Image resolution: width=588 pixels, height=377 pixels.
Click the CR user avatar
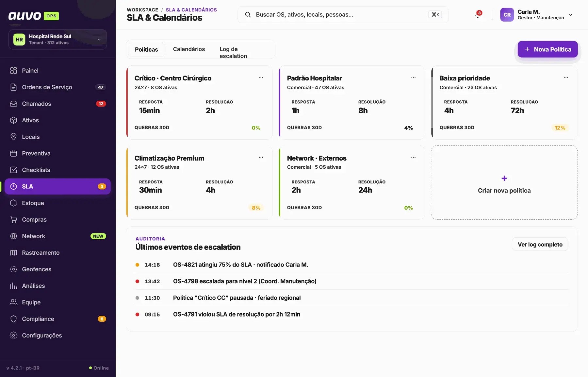pyautogui.click(x=507, y=15)
